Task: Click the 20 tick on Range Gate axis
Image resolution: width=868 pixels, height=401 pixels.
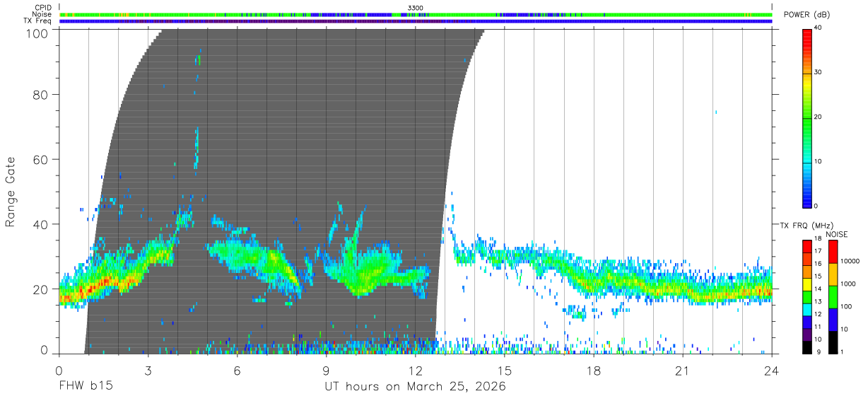Action: (x=40, y=289)
